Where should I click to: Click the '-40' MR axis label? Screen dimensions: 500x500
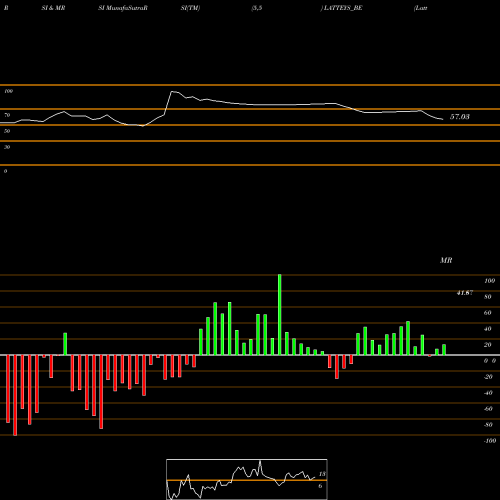488,393
